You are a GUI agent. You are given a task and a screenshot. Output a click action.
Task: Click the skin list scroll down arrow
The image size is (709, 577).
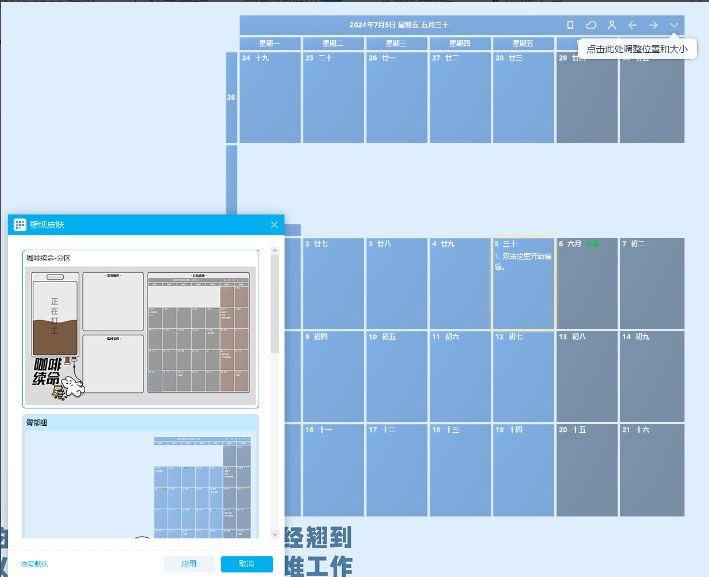(x=274, y=534)
